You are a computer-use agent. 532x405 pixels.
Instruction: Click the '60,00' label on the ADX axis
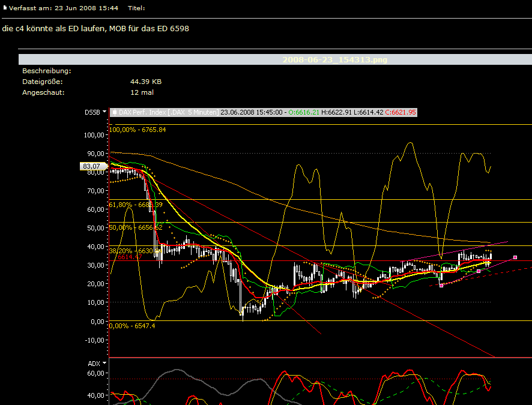coord(95,373)
